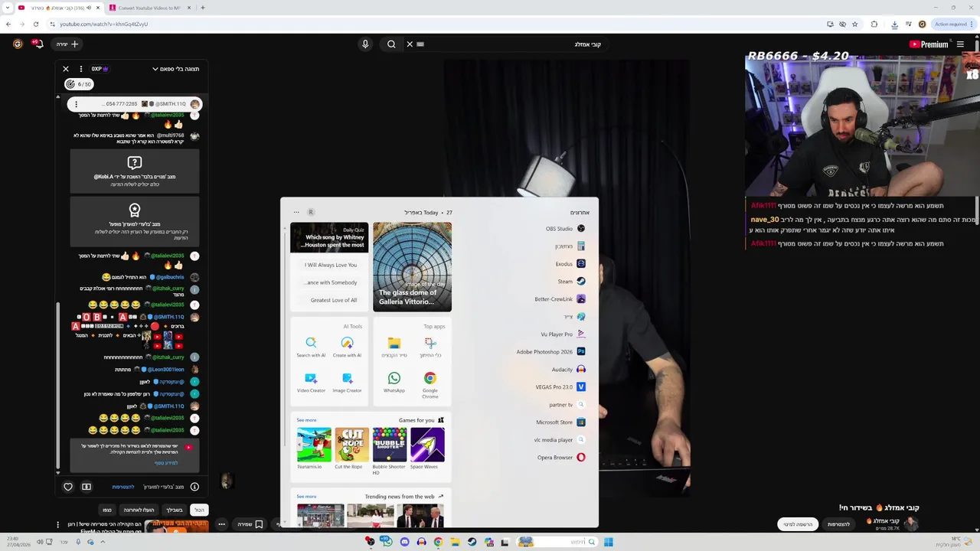Play the Space Waves game
This screenshot has width=980, height=551.
[x=427, y=448]
